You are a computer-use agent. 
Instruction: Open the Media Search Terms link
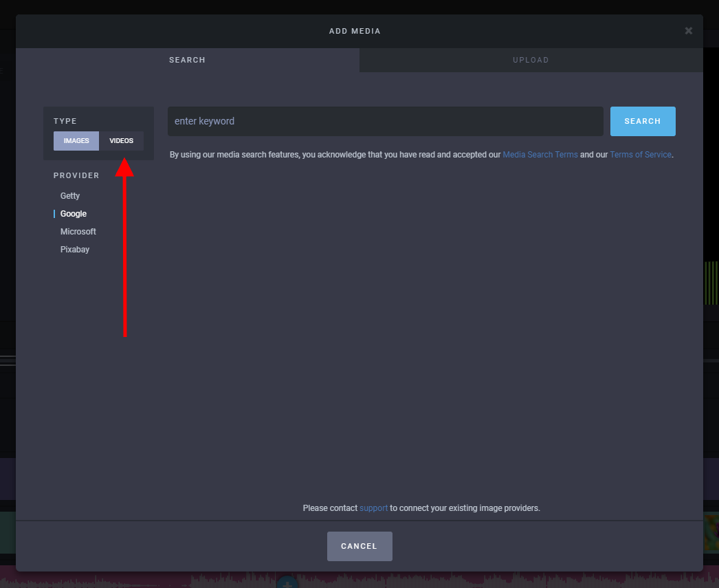point(540,155)
